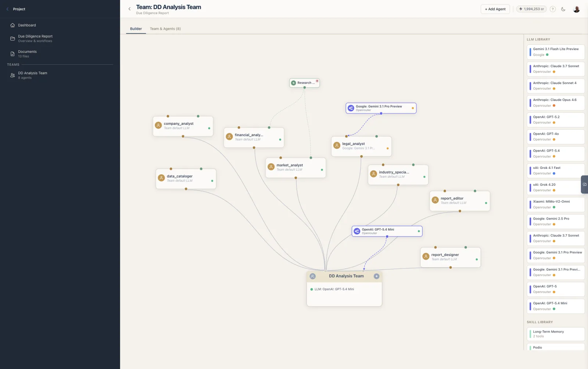Select Gemini 3.1 Flash Lite Preview card
Viewport: 588px width, 369px height.
[x=556, y=52]
